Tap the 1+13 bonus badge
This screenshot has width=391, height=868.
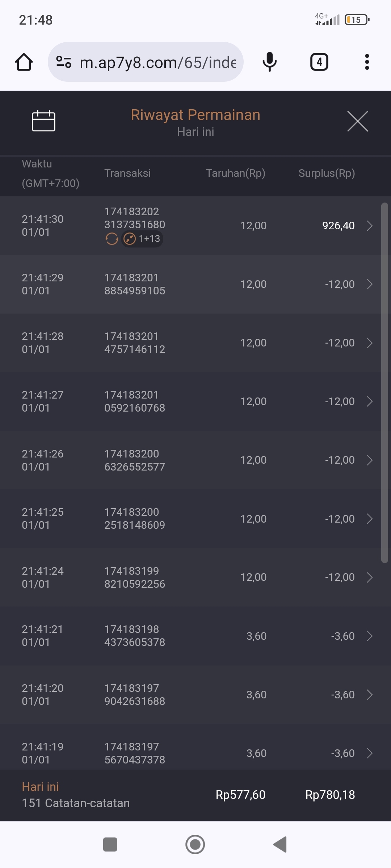(x=142, y=239)
